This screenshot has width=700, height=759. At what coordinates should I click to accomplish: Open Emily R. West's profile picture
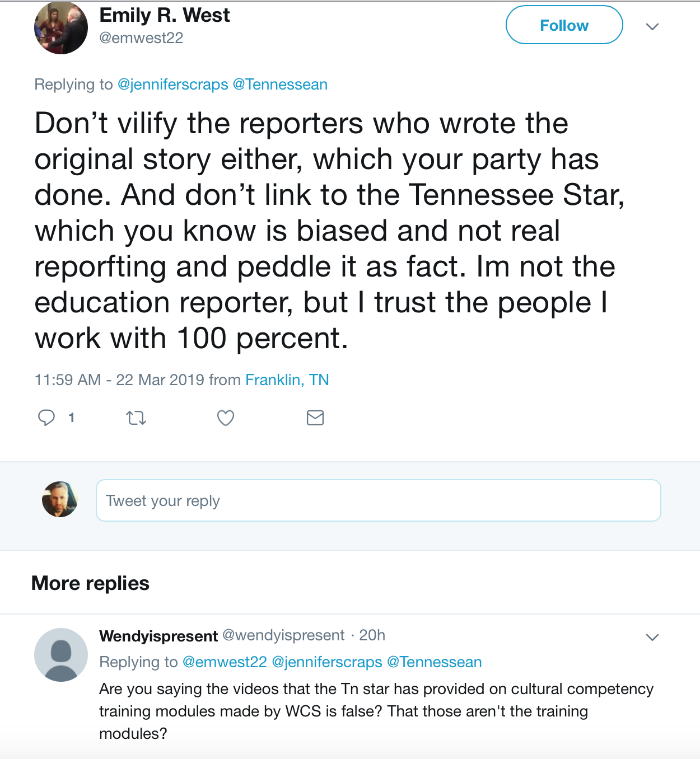(x=61, y=28)
